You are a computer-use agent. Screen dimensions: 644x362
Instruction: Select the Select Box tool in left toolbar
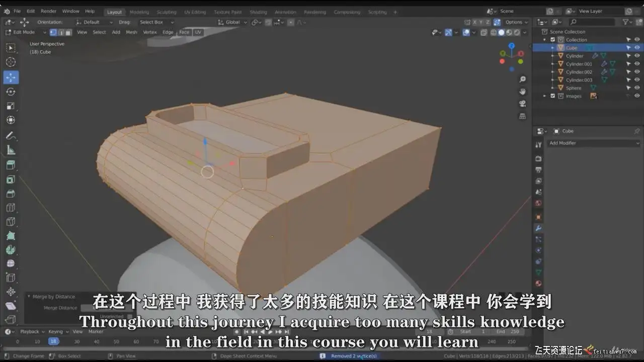[x=11, y=48]
